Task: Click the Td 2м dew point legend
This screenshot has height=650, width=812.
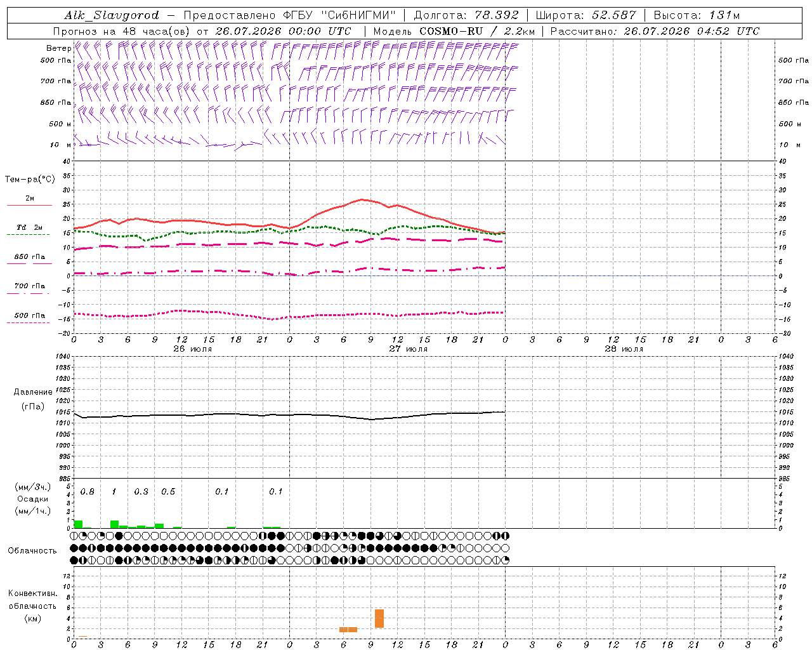Action: click(x=29, y=230)
